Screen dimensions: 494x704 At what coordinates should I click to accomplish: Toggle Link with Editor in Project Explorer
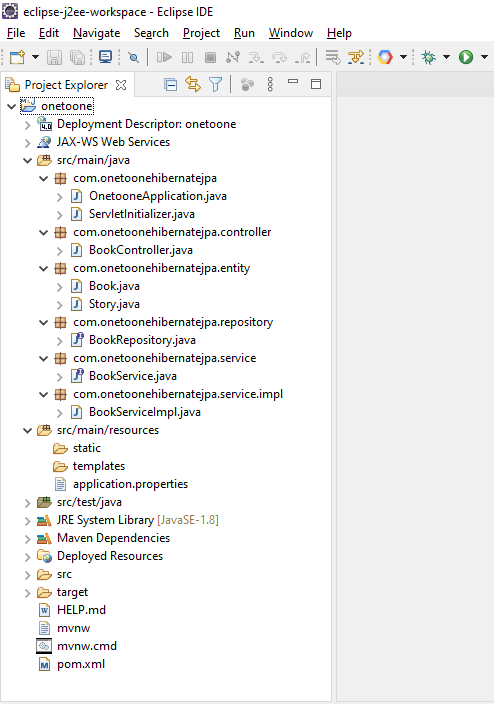[x=193, y=84]
